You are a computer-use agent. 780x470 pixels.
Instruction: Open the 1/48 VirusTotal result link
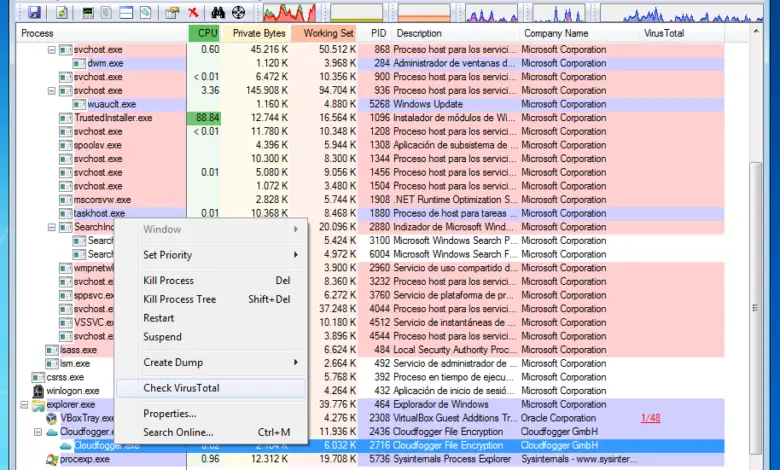651,418
